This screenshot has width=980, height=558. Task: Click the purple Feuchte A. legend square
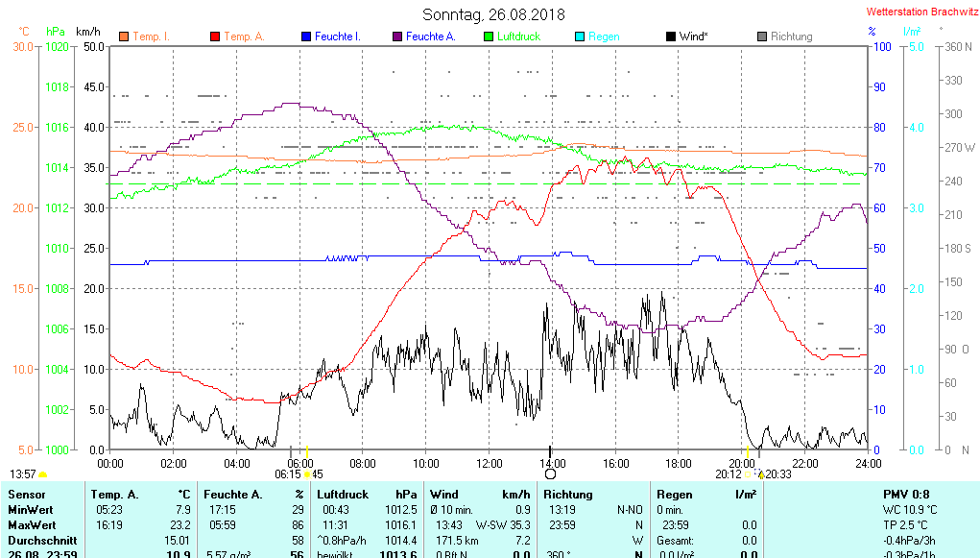coord(397,36)
